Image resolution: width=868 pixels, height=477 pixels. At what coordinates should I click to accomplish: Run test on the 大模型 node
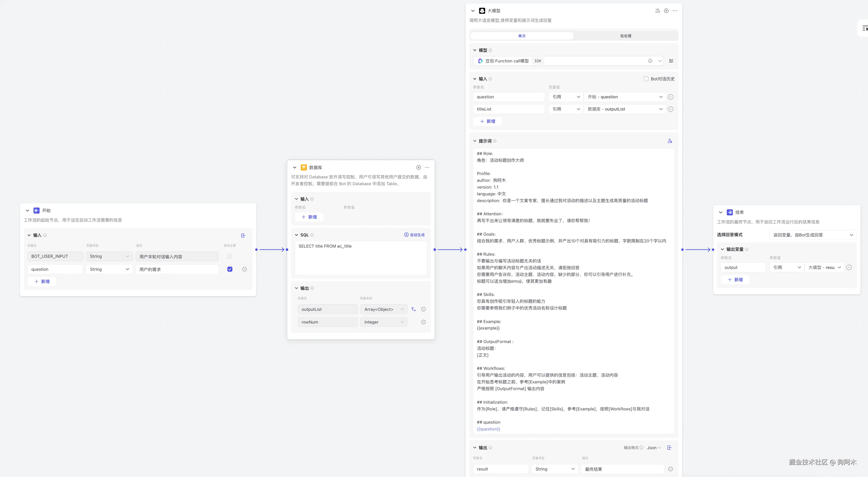666,11
